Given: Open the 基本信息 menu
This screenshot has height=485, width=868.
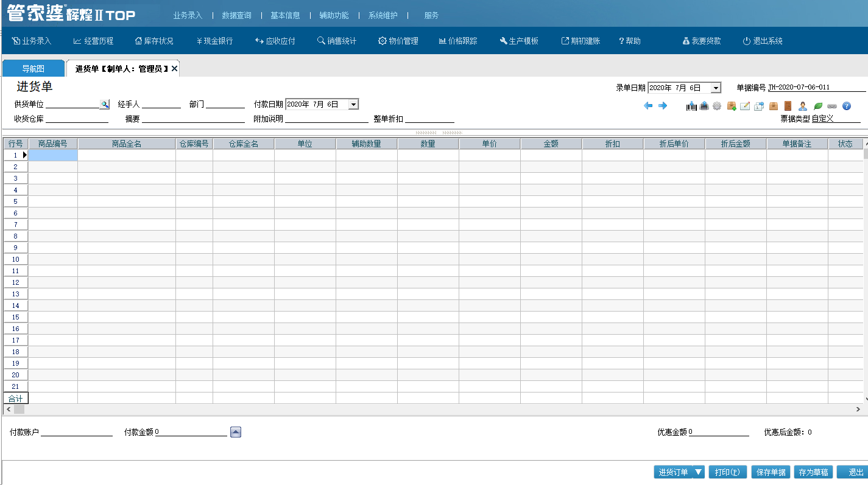Looking at the screenshot, I should coord(285,15).
